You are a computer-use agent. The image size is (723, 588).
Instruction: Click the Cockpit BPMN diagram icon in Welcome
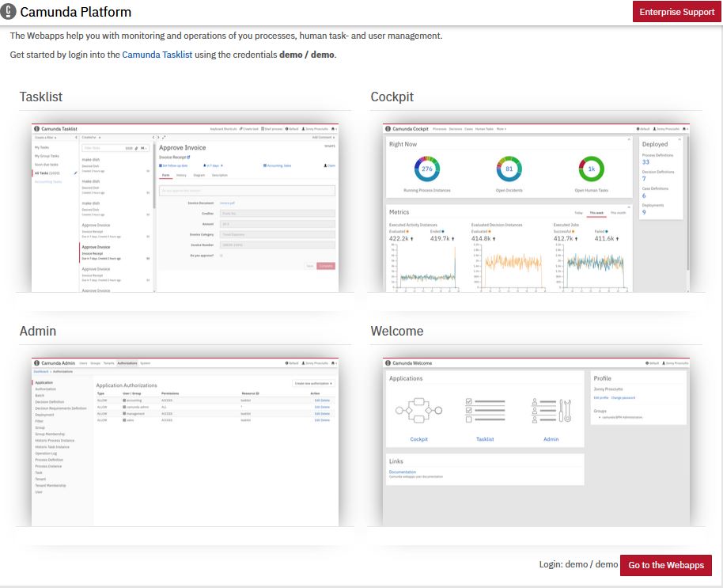(x=418, y=411)
